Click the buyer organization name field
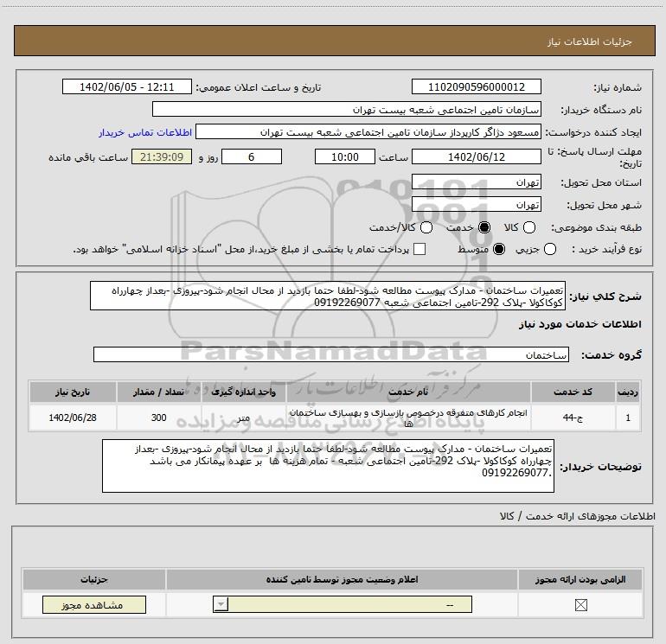Viewport: 666px width, 644px height. pyautogui.click(x=347, y=110)
